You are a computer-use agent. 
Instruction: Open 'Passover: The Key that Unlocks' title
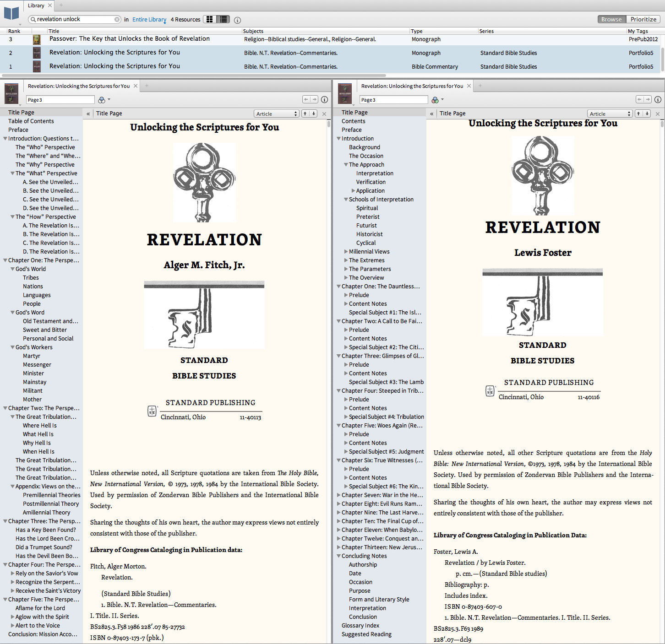click(x=130, y=39)
